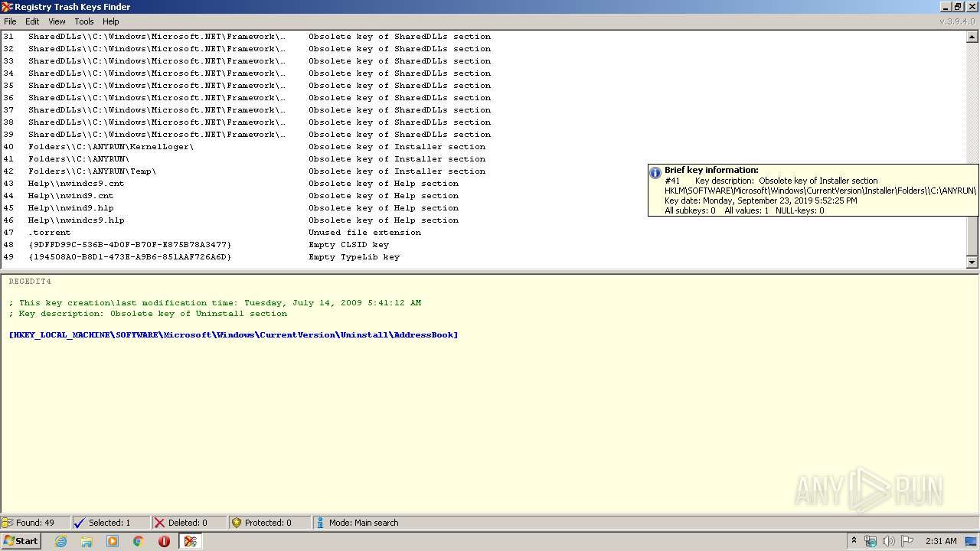Click the Key date line in tooltip
Viewport: 980px width, 551px height.
click(x=761, y=201)
